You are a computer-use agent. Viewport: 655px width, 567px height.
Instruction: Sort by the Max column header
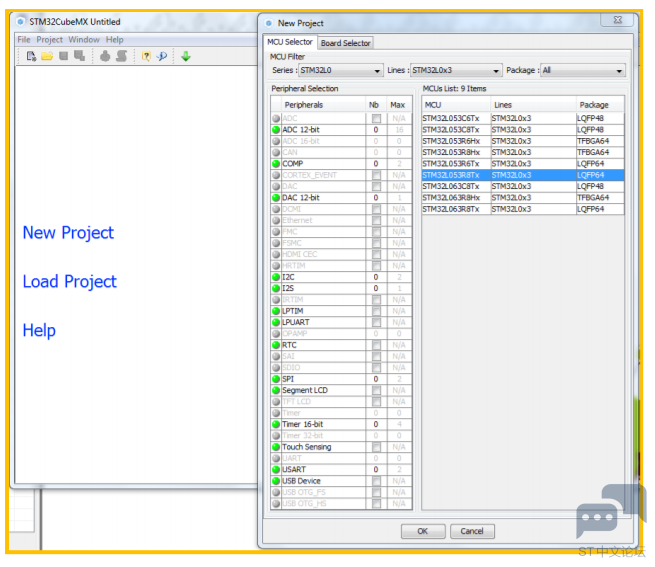point(398,105)
